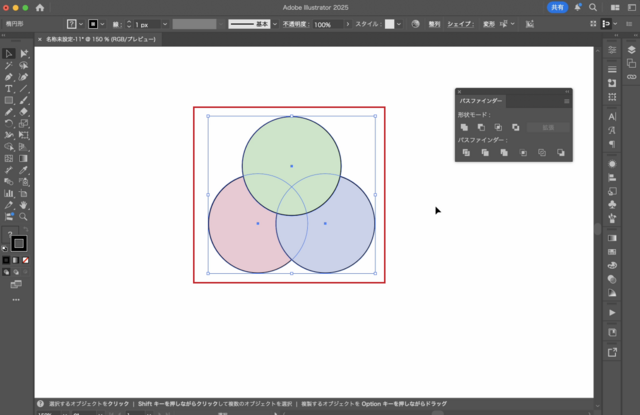Viewport: 640px width, 415px height.
Task: Open the Gradient panel in right dock
Action: [612, 238]
